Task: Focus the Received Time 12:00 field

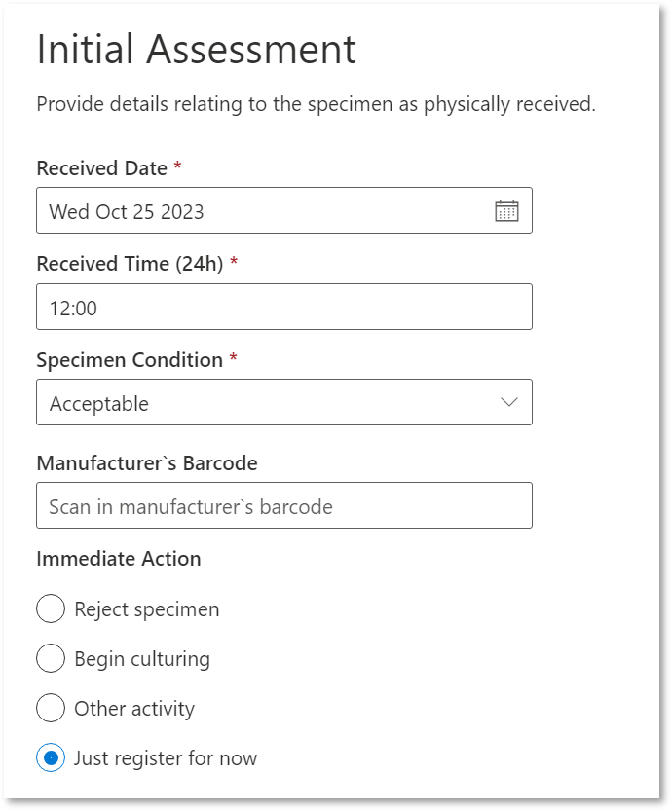Action: click(284, 307)
